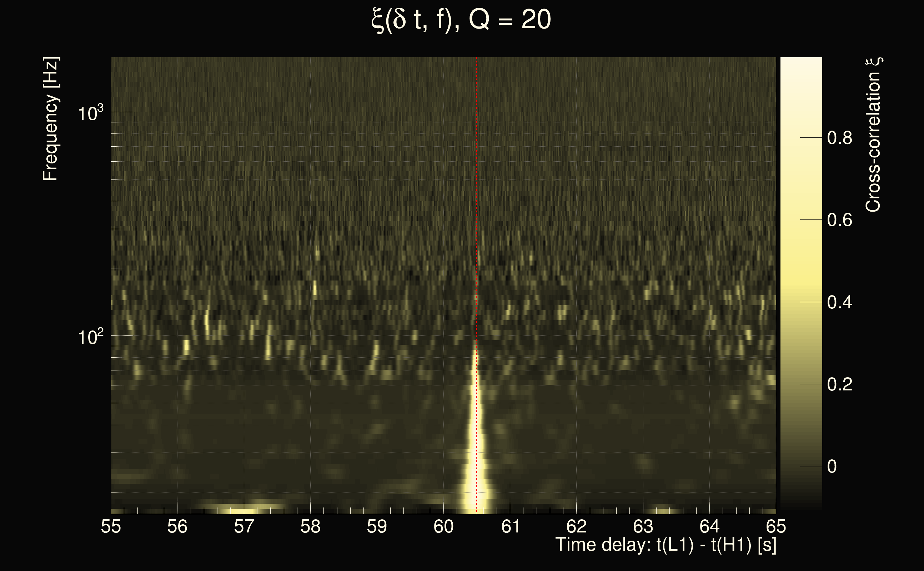Click the bright correlation peak near 60.5 s
Viewport: 924px width, 571px height.
(x=474, y=453)
